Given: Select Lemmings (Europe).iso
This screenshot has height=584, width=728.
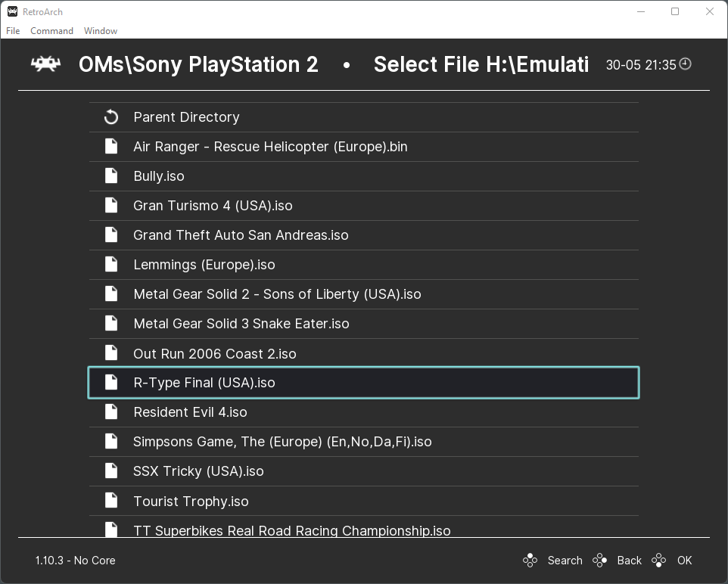Looking at the screenshot, I should [x=364, y=265].
